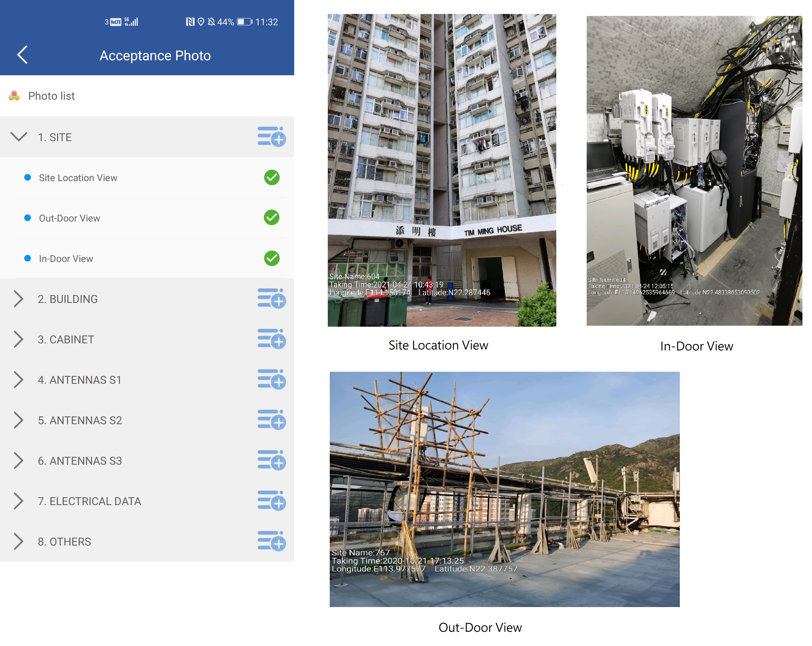The height and width of the screenshot is (646, 812).
Task: Click the blue bullet beside Site Location View
Action: pos(27,177)
